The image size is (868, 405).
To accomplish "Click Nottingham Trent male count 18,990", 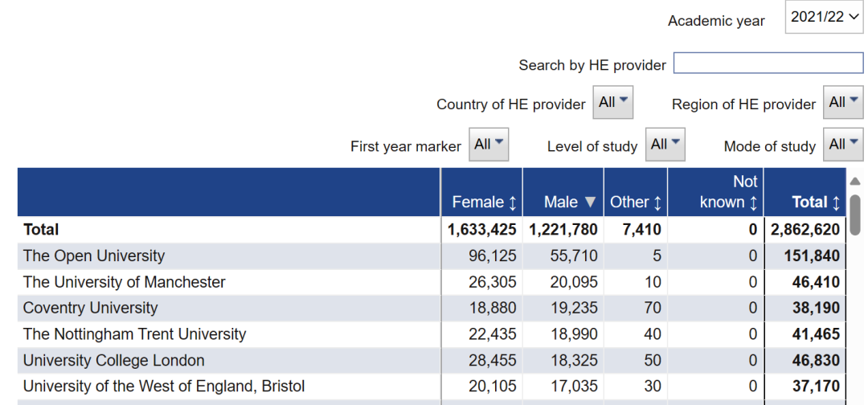I will click(x=574, y=334).
